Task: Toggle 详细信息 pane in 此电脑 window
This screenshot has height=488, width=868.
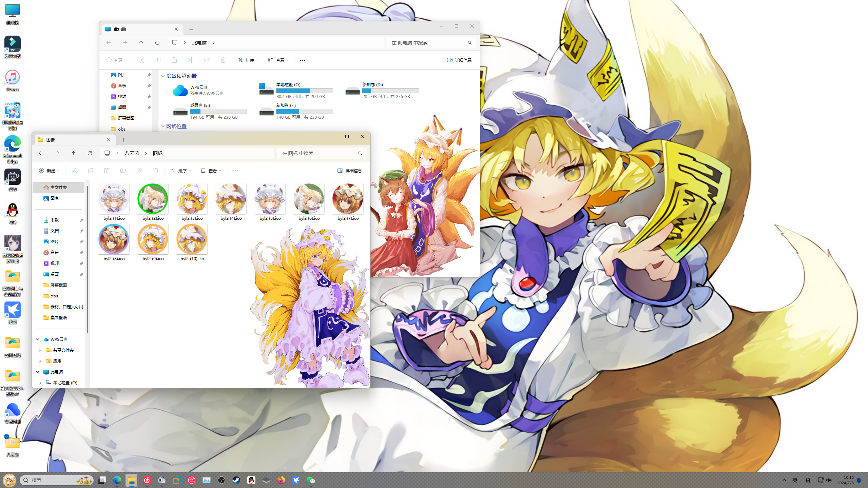Action: coord(459,60)
